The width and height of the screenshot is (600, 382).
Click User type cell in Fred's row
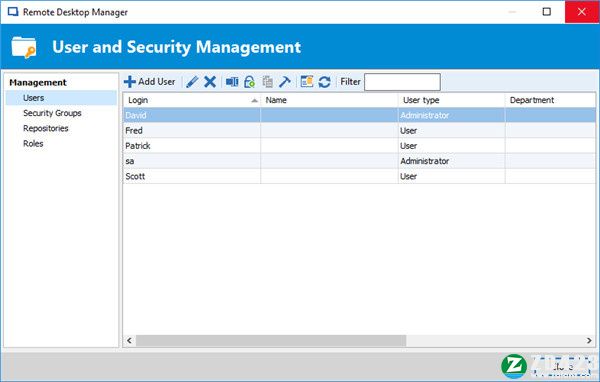click(452, 131)
